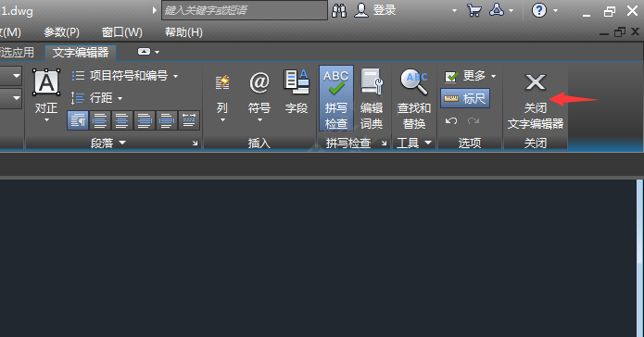The width and height of the screenshot is (644, 337).
Task: Open paragraph settings dialog launcher arrow
Action: (196, 144)
